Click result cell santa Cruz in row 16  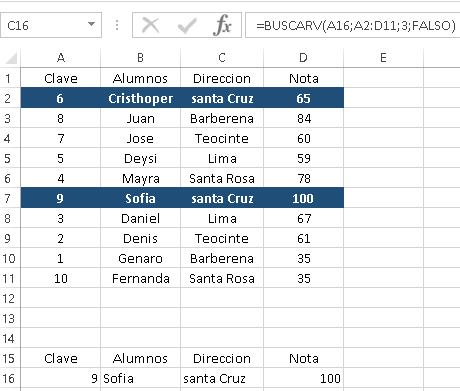click(222, 378)
